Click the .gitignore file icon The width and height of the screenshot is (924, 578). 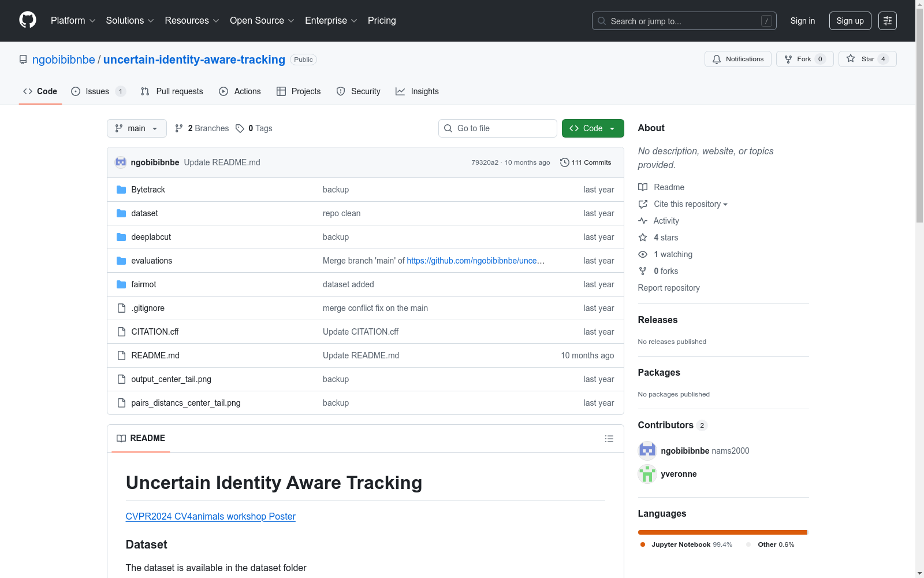pos(121,308)
